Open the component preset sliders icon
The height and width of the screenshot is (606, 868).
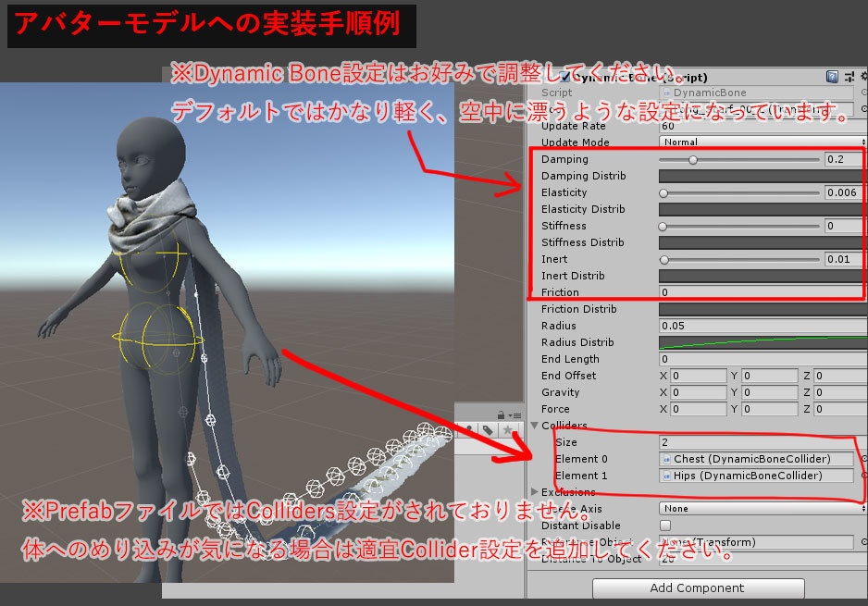pos(849,77)
